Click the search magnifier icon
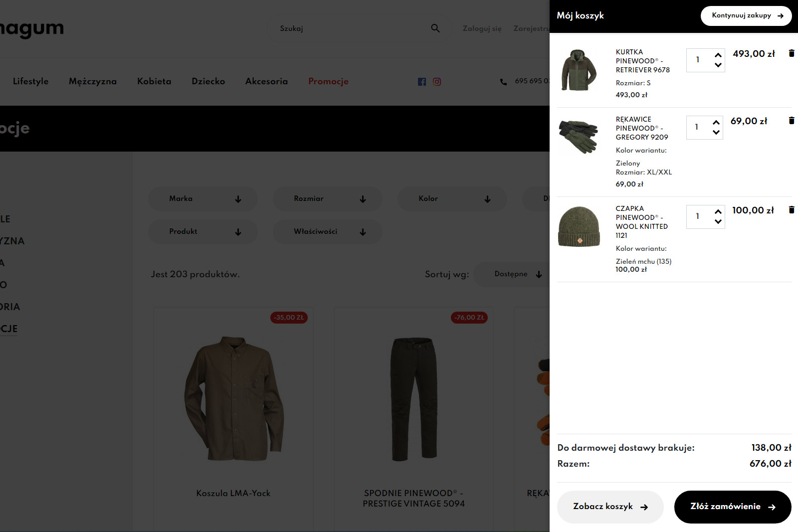Image resolution: width=798 pixels, height=532 pixels. point(435,28)
